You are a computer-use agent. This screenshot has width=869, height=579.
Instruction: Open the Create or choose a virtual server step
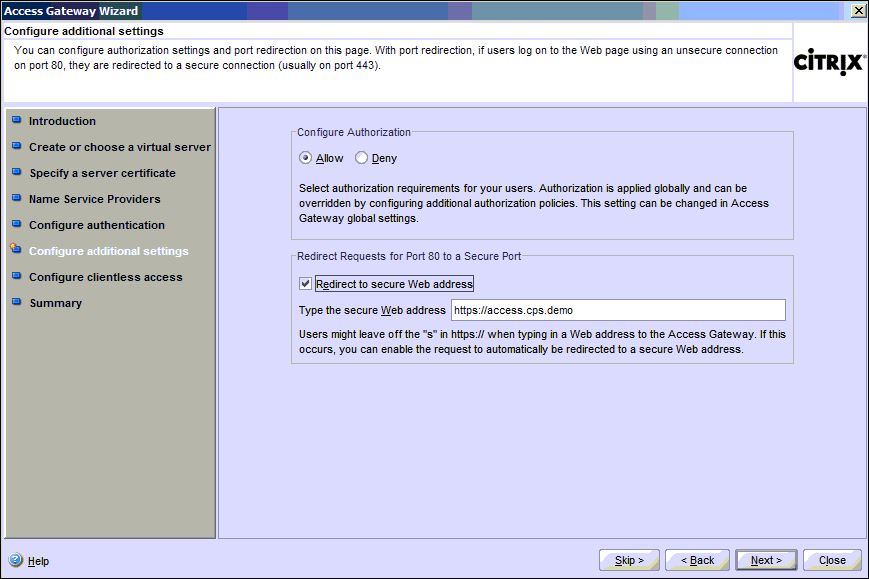[119, 147]
